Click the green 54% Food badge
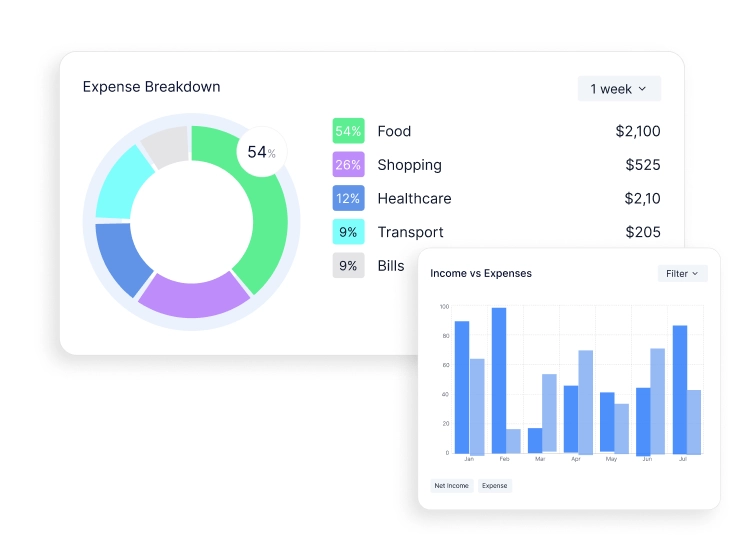Image resolution: width=740 pixels, height=560 pixels. coord(348,131)
